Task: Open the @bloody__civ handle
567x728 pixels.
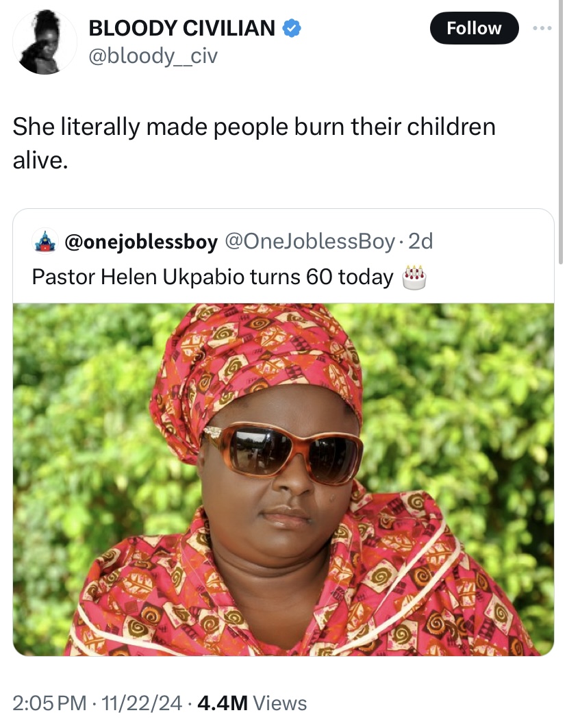Action: pos(153,55)
